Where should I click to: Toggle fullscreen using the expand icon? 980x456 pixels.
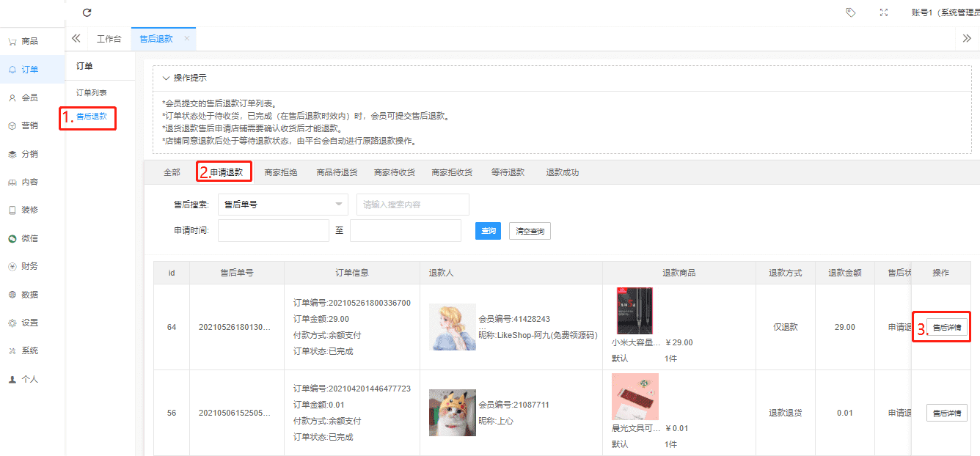[883, 12]
